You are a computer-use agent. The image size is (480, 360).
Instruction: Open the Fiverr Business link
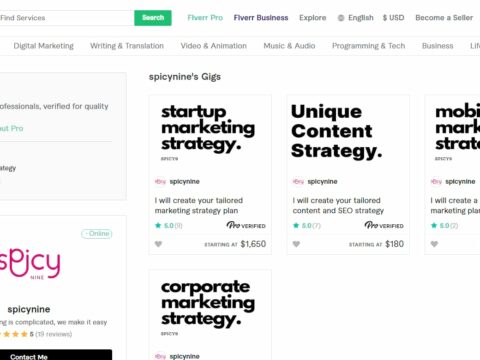[x=261, y=18]
